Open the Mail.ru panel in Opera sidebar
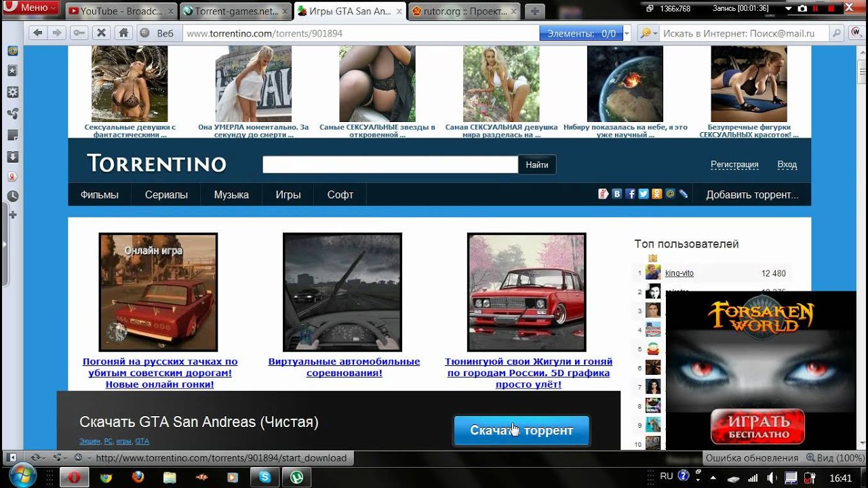The width and height of the screenshot is (868, 488). (x=12, y=51)
